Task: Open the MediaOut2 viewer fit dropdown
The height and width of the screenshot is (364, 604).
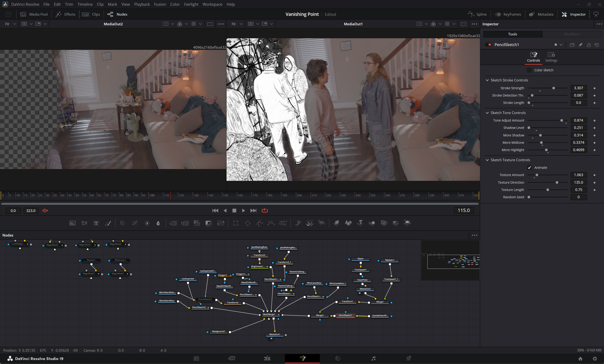Action: click(x=15, y=24)
